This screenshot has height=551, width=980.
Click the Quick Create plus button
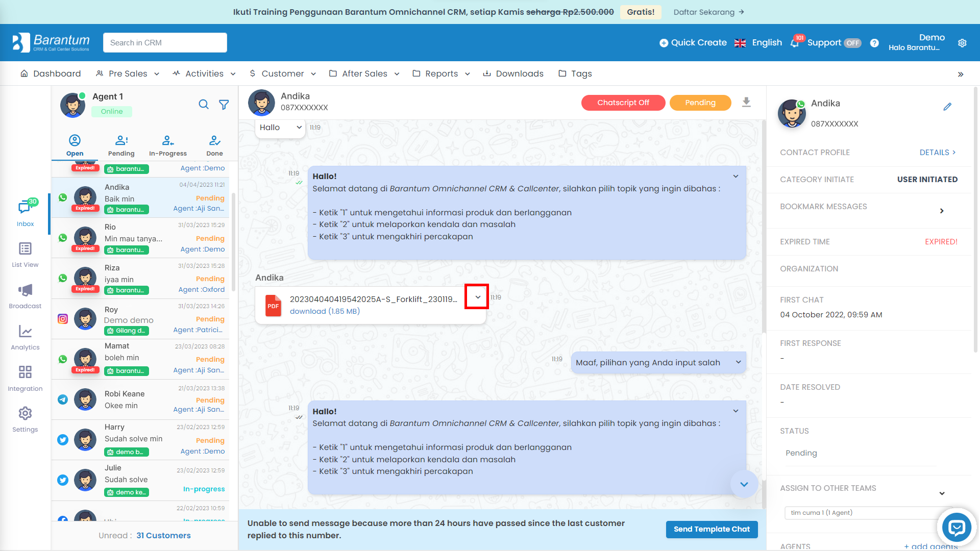coord(693,43)
